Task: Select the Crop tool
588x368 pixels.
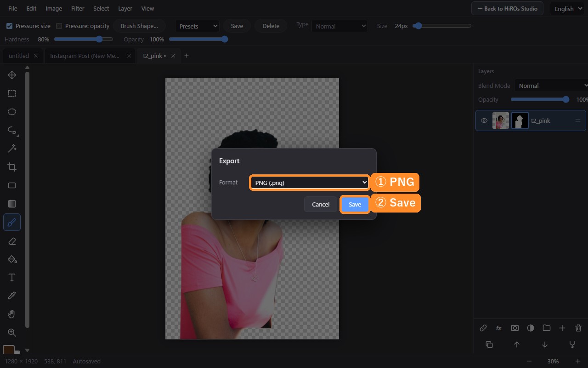Action: click(12, 167)
